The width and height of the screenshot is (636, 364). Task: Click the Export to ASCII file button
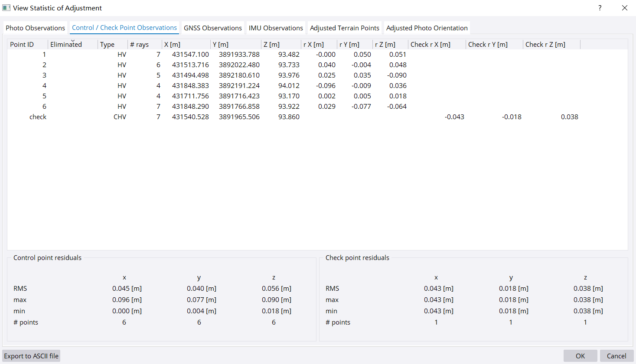pos(31,356)
